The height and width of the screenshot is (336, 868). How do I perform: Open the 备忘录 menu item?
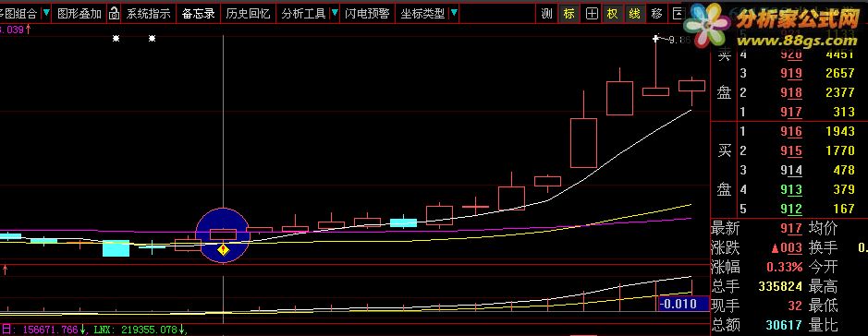click(x=198, y=14)
